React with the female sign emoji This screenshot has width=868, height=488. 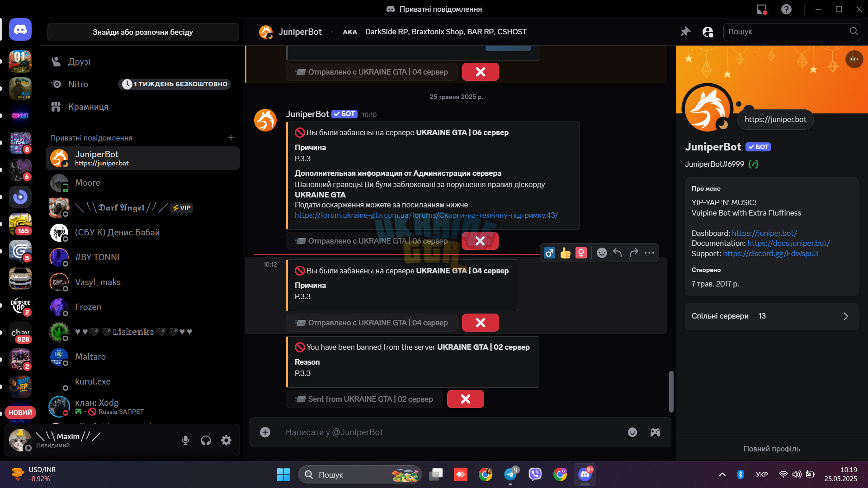point(581,253)
